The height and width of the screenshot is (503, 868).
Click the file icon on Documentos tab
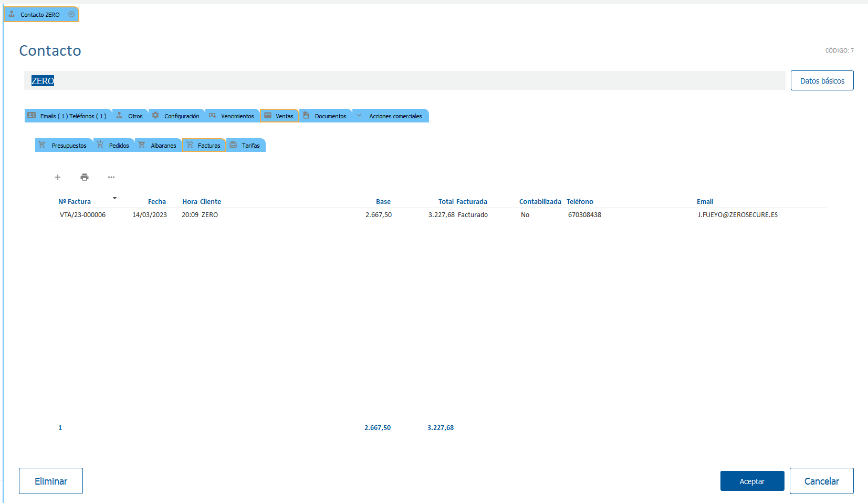[306, 116]
